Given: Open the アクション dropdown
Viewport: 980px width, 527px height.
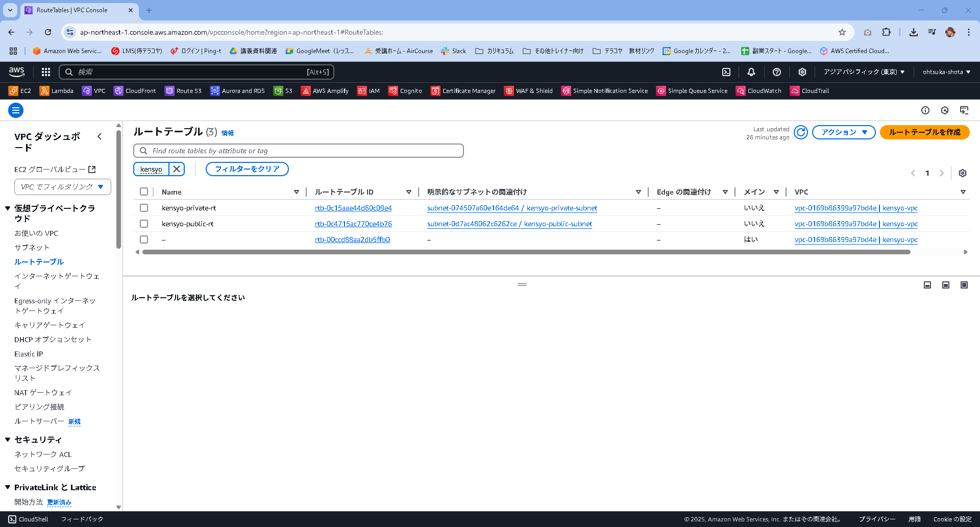Looking at the screenshot, I should click(x=843, y=132).
